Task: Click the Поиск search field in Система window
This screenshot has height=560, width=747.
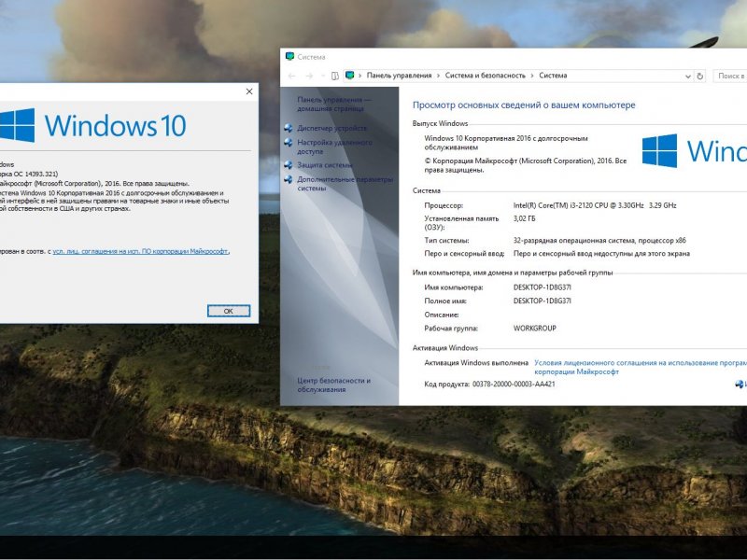Action: [730, 76]
